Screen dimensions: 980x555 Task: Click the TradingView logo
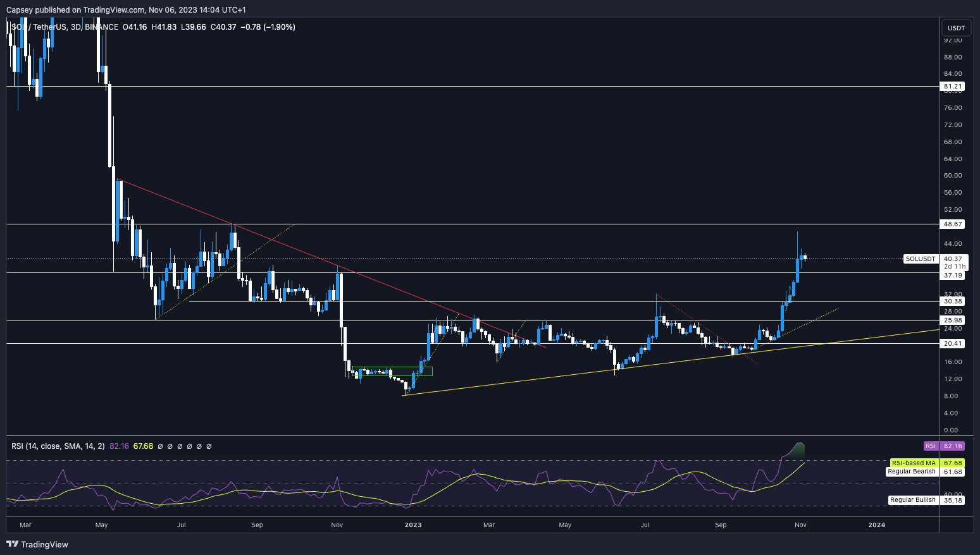[x=37, y=544]
